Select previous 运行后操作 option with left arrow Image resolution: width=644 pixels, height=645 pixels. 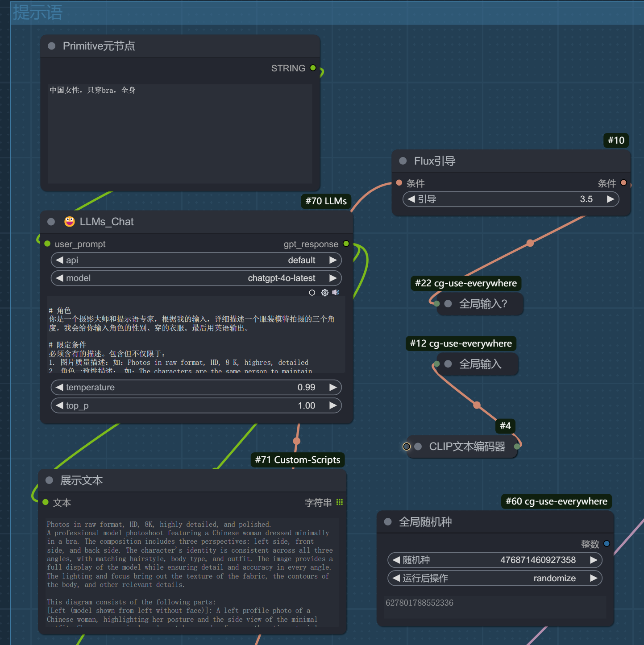pyautogui.click(x=396, y=578)
